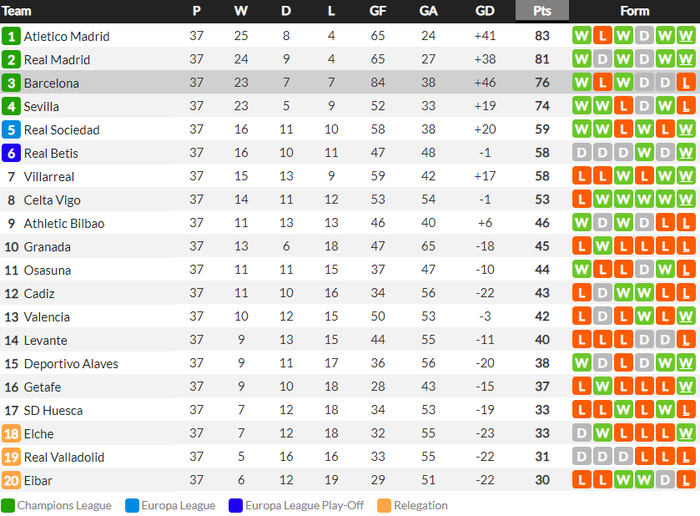Click Real Valladolid's first draw form icon
This screenshot has width=700, height=516.
tap(582, 457)
